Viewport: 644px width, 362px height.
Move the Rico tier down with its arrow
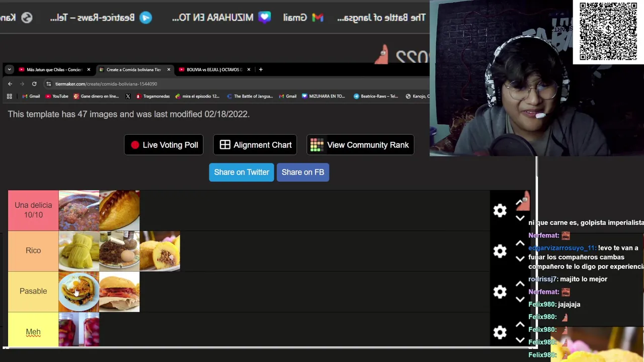pyautogui.click(x=520, y=258)
